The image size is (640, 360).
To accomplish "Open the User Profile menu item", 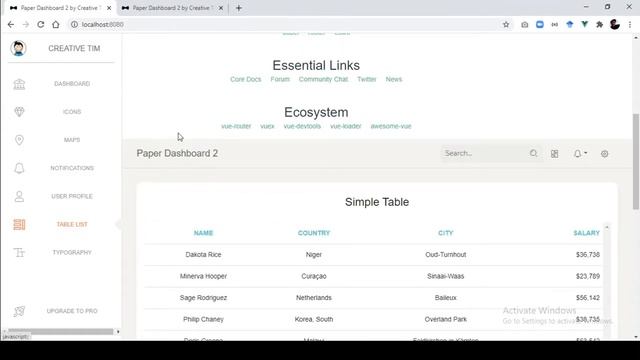I will [x=72, y=196].
